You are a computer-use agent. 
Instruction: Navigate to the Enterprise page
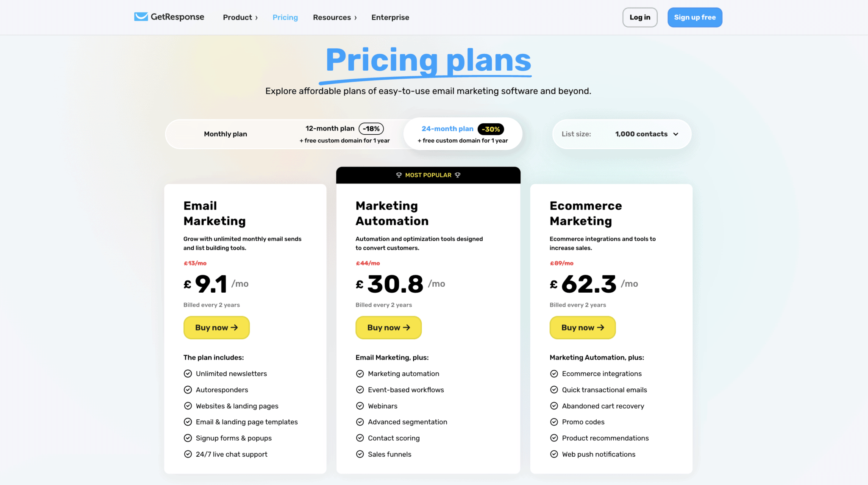390,17
